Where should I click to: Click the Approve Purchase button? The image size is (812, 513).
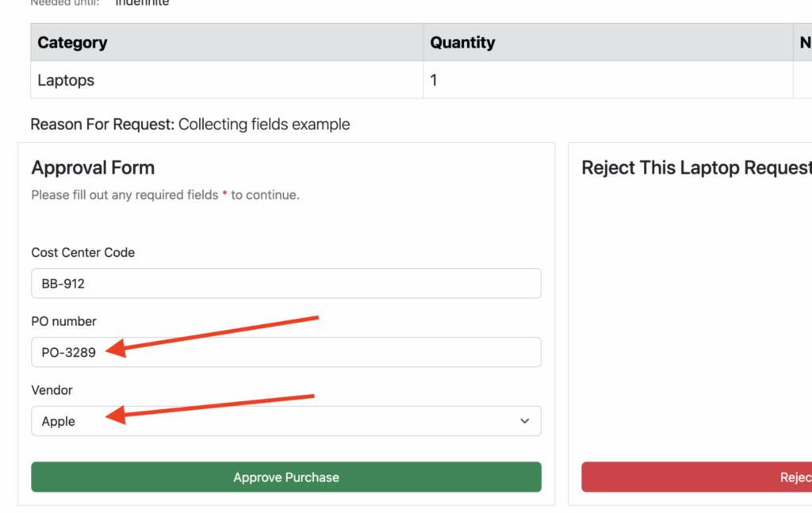point(285,477)
